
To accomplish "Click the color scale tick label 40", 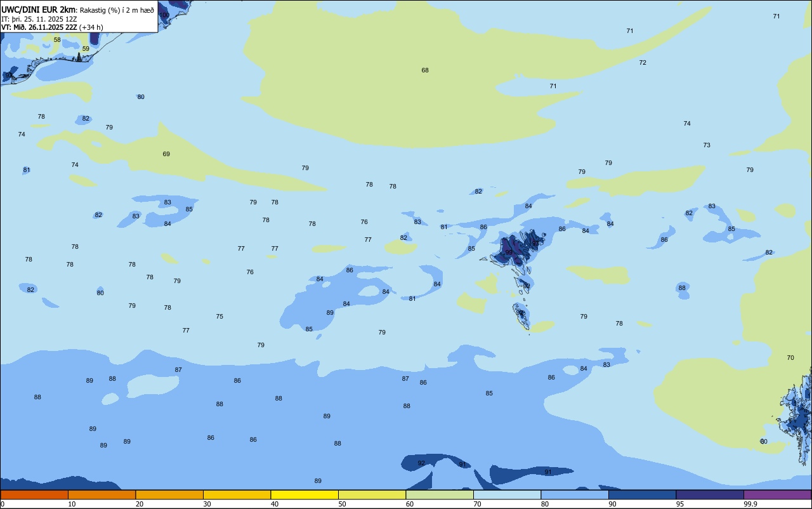I will tap(274, 504).
